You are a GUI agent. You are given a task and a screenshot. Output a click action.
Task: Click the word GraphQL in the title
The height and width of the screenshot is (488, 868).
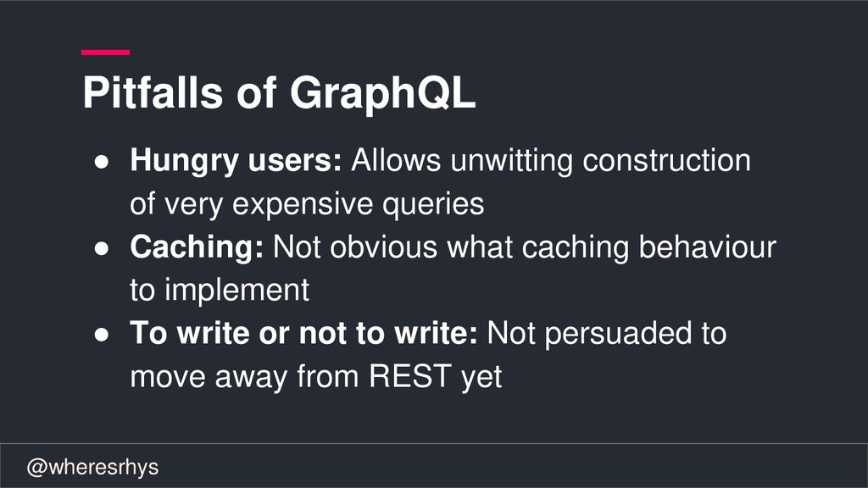[382, 93]
